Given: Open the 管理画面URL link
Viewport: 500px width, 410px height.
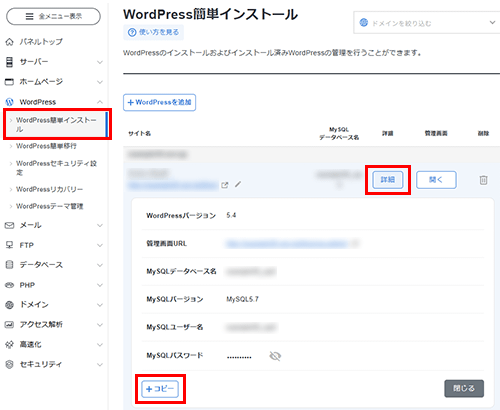Looking at the screenshot, I should click(x=287, y=244).
